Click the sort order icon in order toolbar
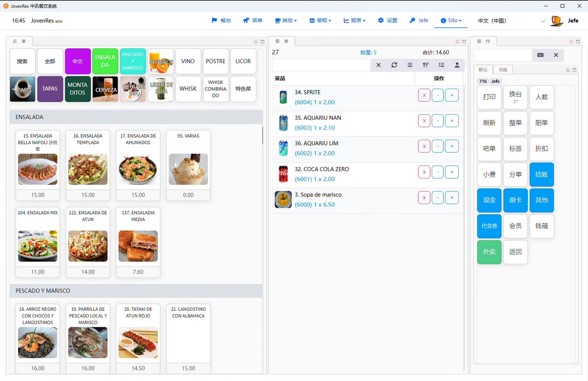 pyautogui.click(x=425, y=65)
